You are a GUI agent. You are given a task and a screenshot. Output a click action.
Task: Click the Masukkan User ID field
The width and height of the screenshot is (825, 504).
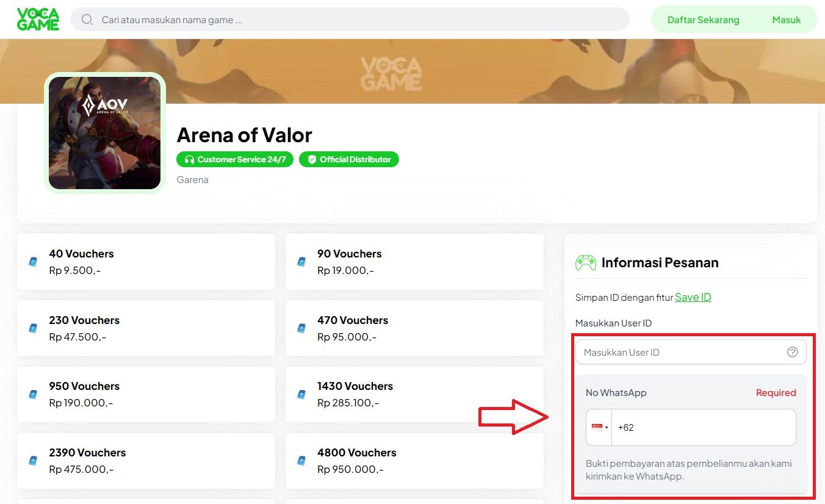pyautogui.click(x=691, y=352)
